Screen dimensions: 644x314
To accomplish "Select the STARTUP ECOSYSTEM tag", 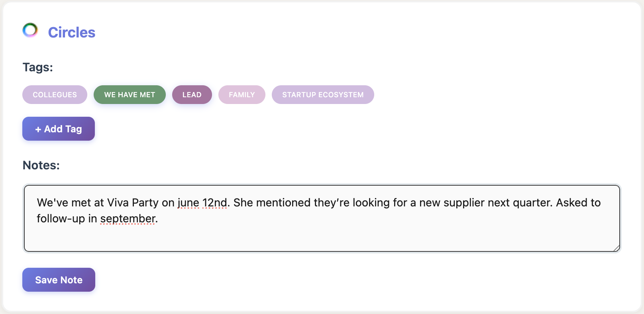I will point(323,95).
